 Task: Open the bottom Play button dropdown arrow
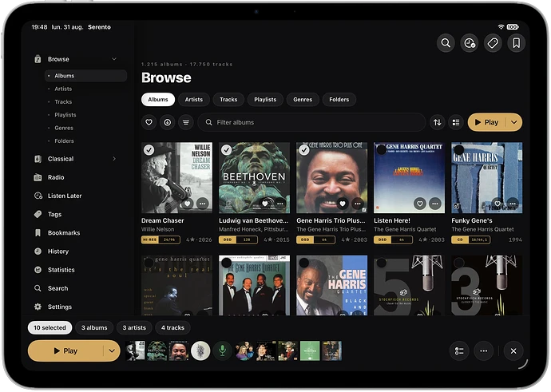point(112,350)
